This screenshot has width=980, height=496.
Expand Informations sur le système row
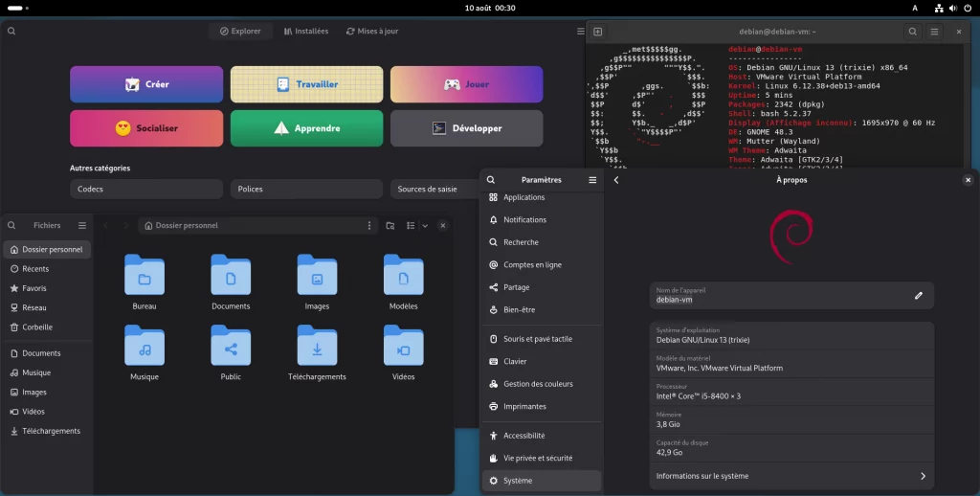tap(791, 476)
